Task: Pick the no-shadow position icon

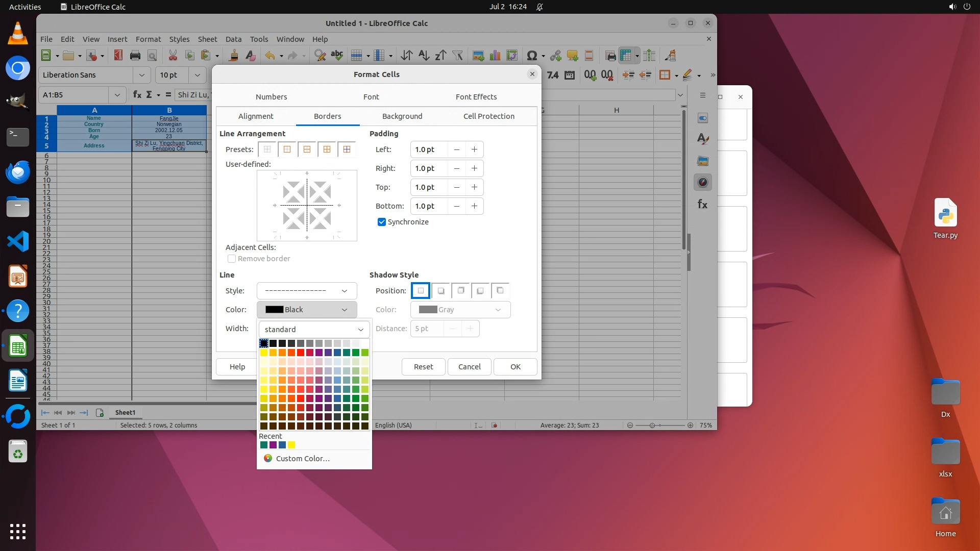Action: coord(421,291)
